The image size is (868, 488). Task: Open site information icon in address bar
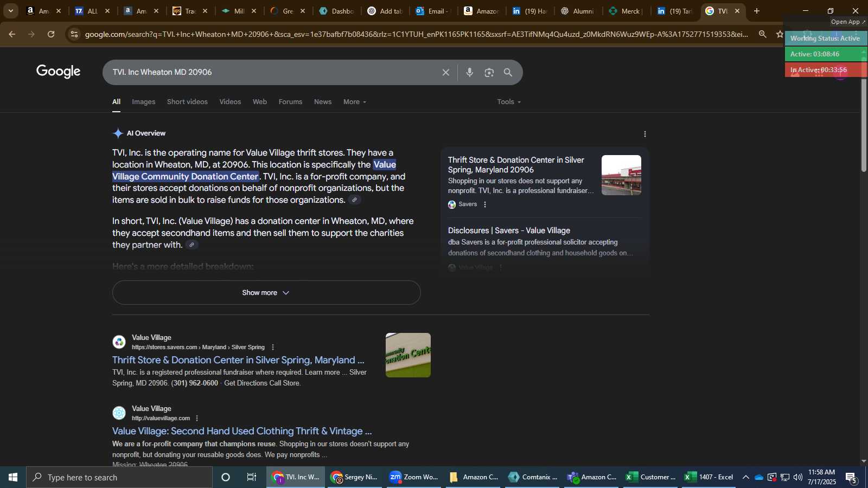click(x=74, y=34)
